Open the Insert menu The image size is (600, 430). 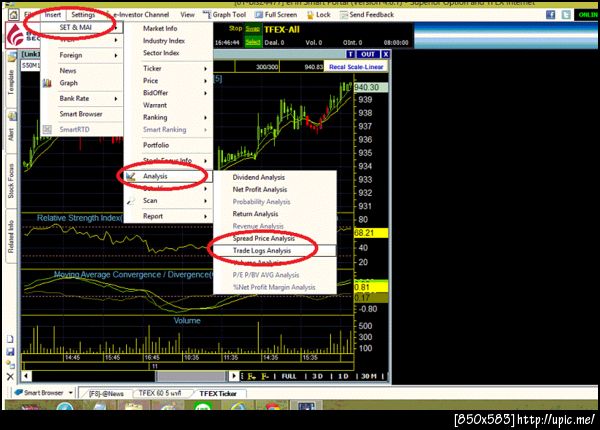point(52,15)
